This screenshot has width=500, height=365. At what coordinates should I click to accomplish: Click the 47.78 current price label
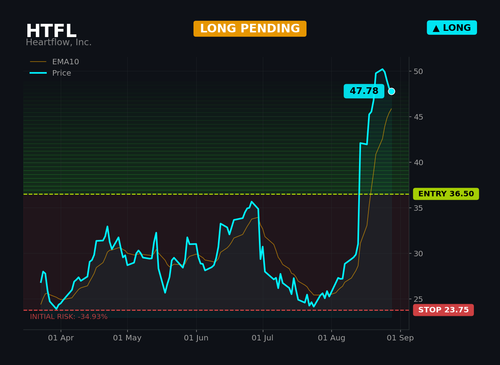pos(364,91)
